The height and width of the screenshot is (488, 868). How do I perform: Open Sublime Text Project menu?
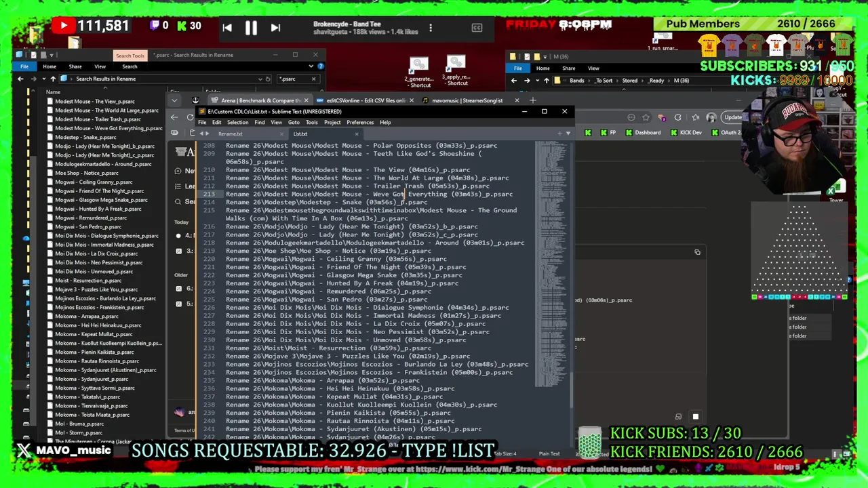332,123
